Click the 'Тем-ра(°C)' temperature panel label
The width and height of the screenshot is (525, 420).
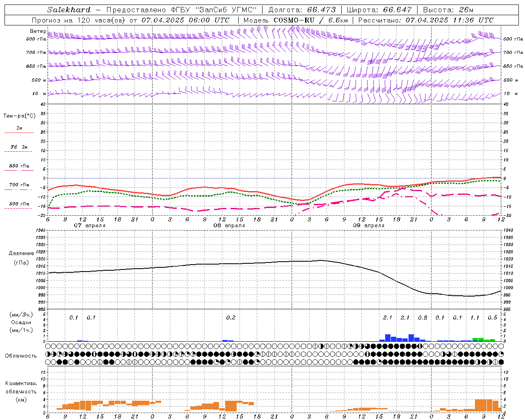tap(19, 116)
